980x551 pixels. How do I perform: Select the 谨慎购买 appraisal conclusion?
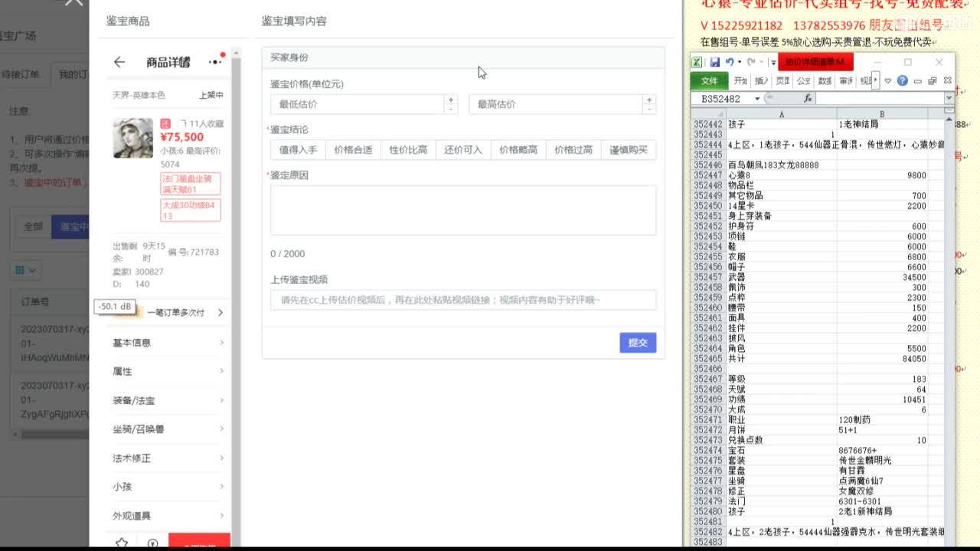[630, 150]
